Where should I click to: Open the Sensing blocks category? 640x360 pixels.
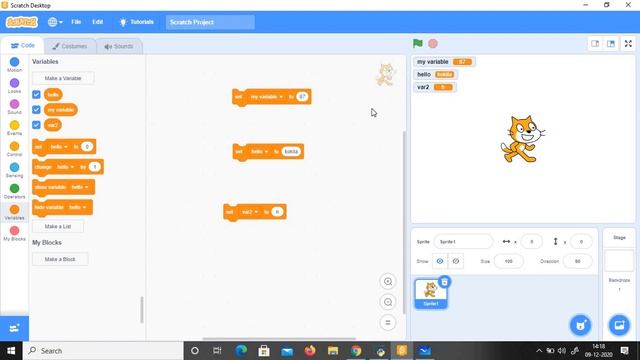(14, 170)
